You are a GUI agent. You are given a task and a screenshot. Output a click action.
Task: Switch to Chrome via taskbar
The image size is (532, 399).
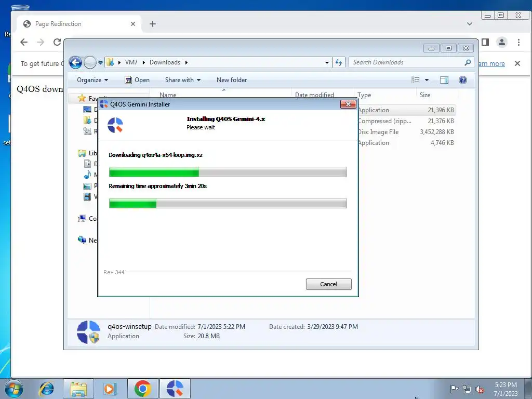pos(142,389)
